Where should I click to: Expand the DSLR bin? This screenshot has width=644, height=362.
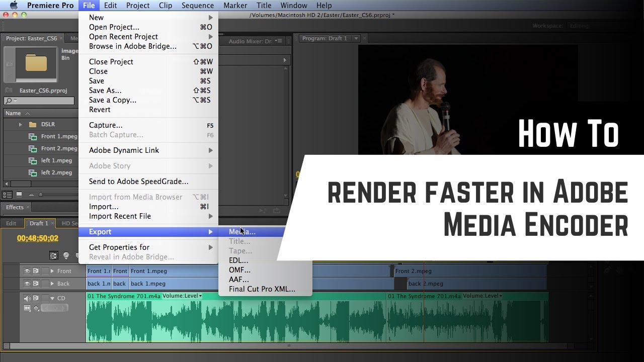click(x=21, y=124)
